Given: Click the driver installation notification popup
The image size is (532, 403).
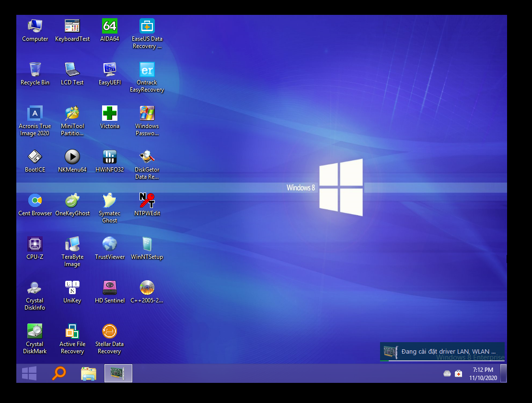Looking at the screenshot, I should click(x=442, y=351).
